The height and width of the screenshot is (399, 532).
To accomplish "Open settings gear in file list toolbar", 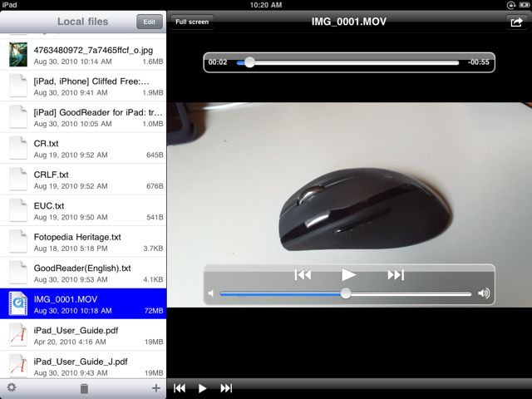I will (12, 387).
